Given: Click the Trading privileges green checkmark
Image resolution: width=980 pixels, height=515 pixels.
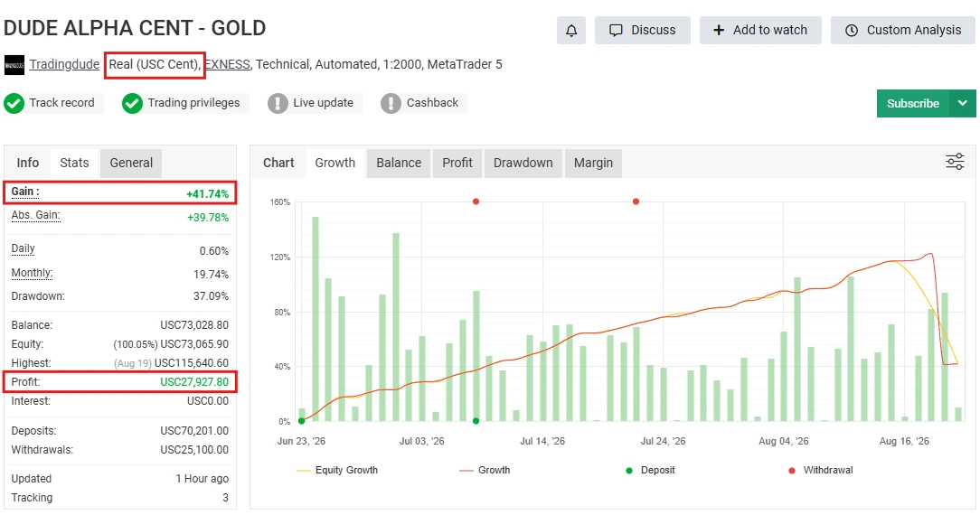Looking at the screenshot, I should pyautogui.click(x=132, y=103).
